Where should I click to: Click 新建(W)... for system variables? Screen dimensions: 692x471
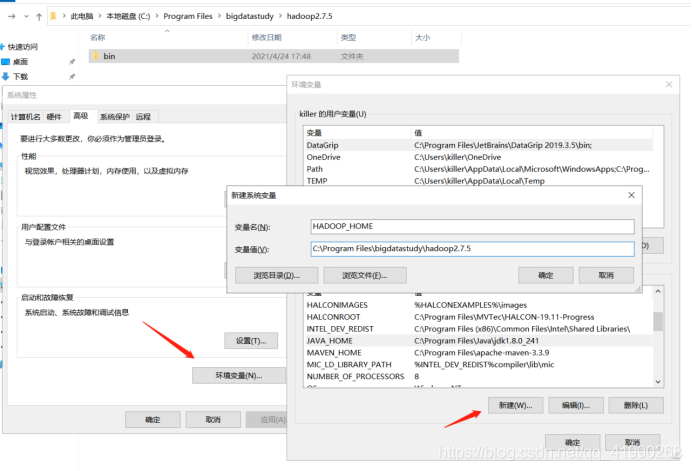(515, 405)
